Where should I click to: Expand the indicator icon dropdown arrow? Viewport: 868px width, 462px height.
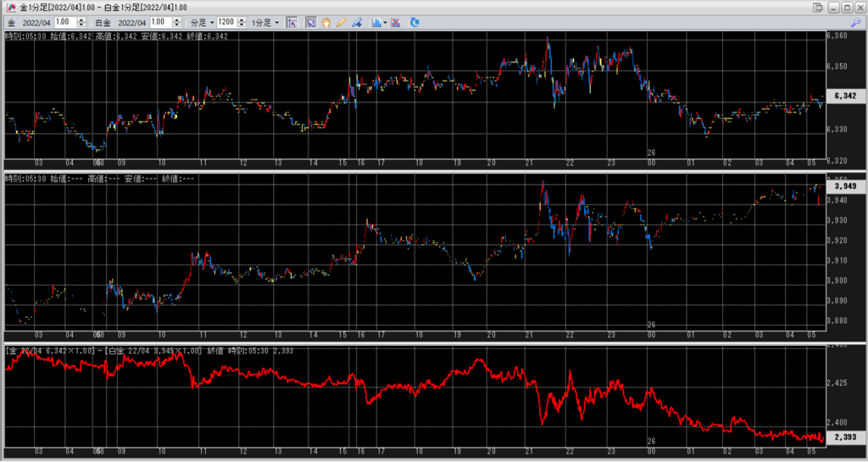click(x=386, y=22)
